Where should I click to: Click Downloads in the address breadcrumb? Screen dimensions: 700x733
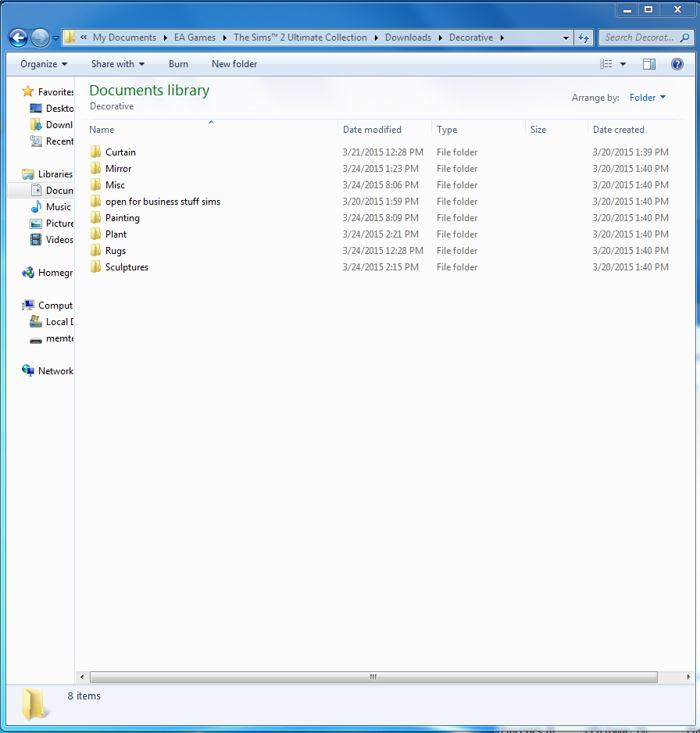point(408,38)
